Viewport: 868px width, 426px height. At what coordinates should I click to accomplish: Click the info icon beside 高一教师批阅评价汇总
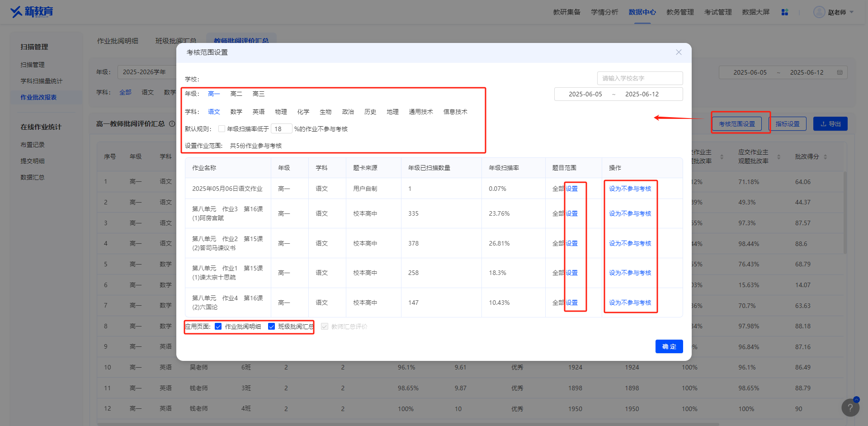coord(172,124)
